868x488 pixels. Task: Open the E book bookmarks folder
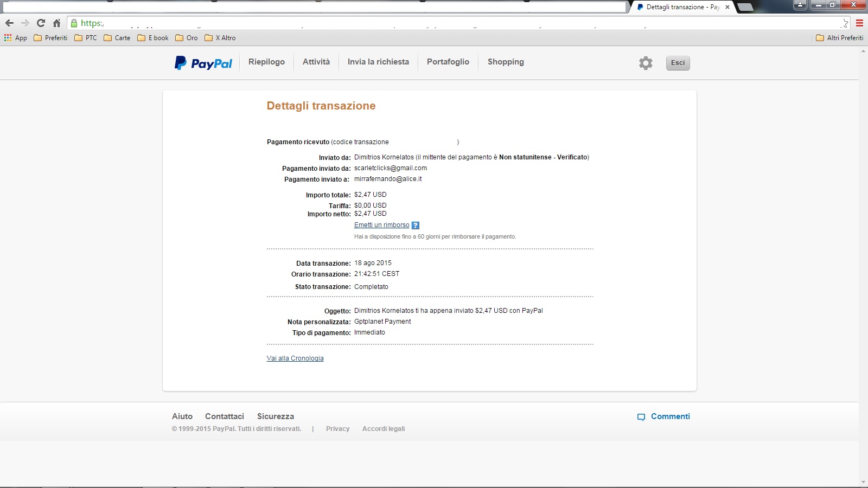point(153,38)
